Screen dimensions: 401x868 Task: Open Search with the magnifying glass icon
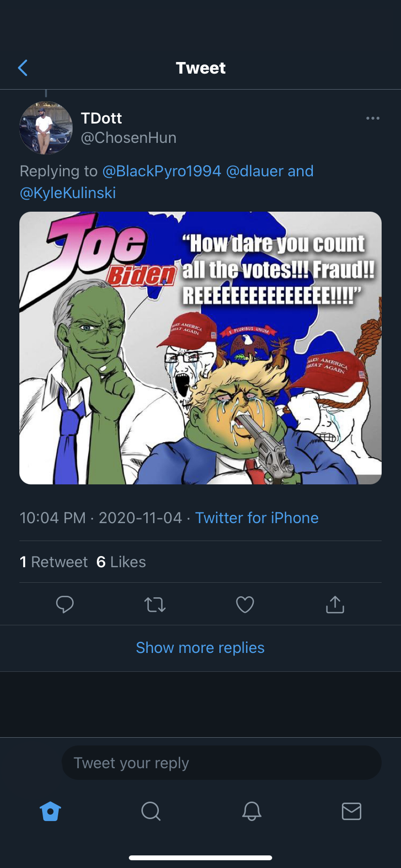pos(150,812)
